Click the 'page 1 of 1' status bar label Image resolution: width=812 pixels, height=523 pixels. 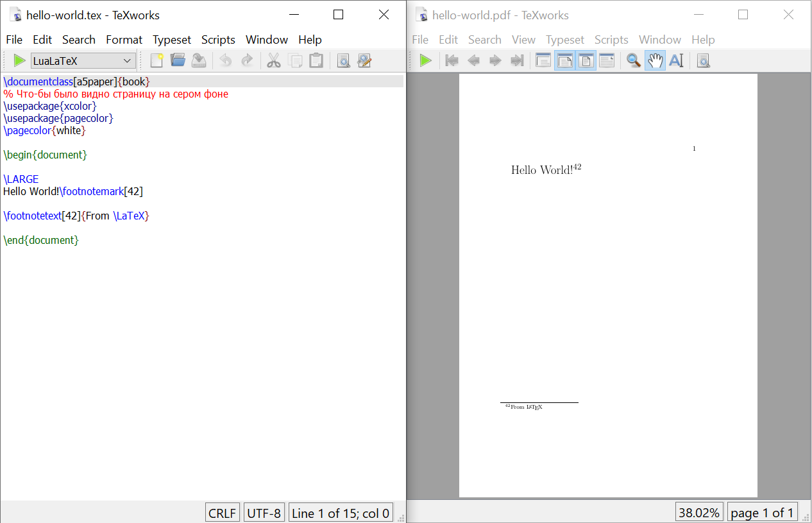pyautogui.click(x=762, y=513)
